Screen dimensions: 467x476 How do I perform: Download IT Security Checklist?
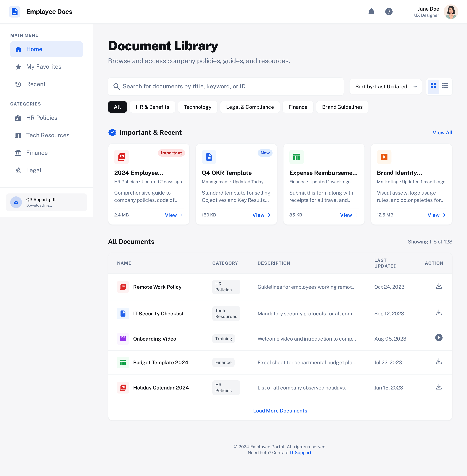coord(439,313)
